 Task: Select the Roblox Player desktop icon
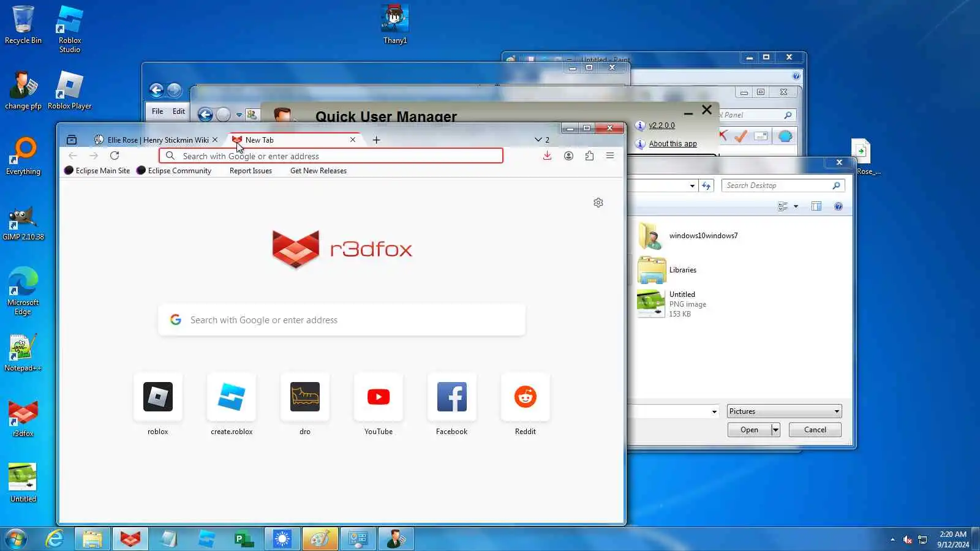click(70, 91)
